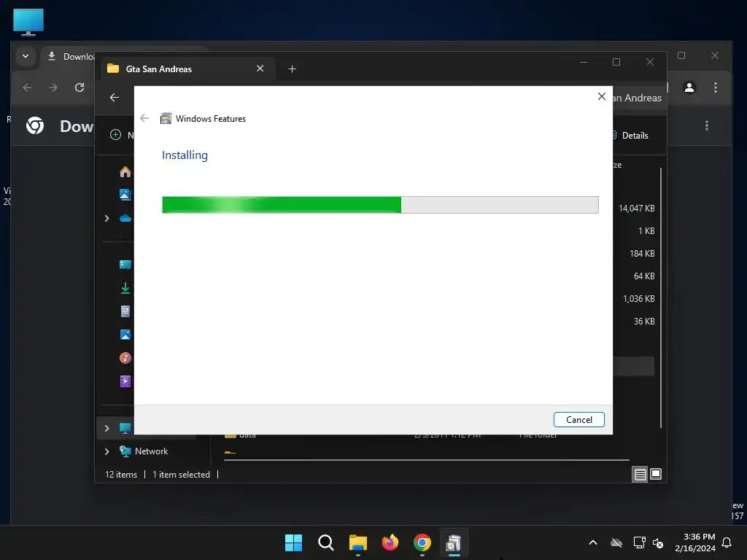This screenshot has height=560, width=747.
Task: Open notifications bell
Action: [x=727, y=542]
